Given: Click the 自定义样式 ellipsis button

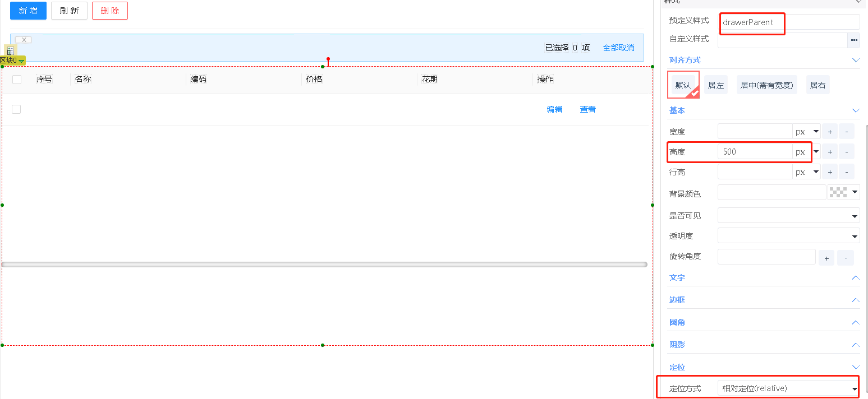Looking at the screenshot, I should coord(853,40).
